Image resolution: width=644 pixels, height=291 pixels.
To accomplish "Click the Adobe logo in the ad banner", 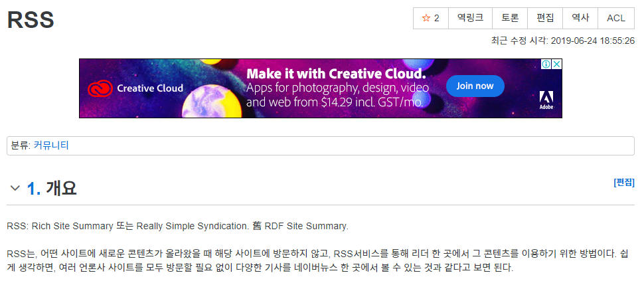I will (x=546, y=100).
